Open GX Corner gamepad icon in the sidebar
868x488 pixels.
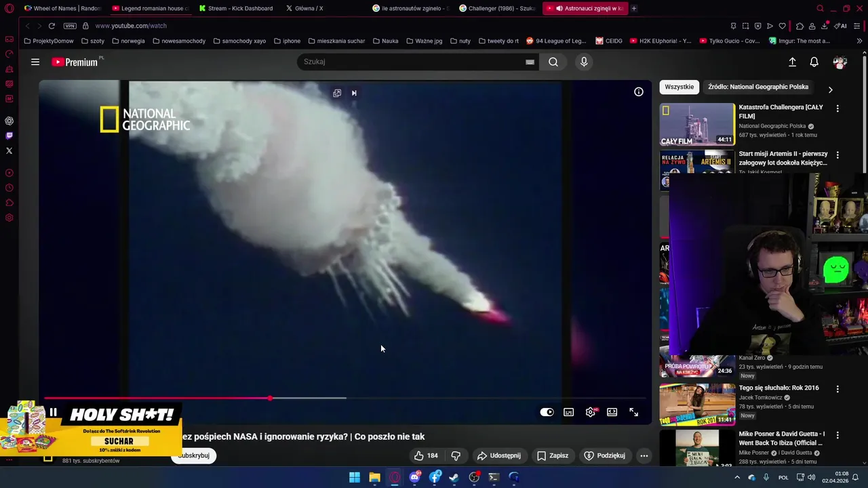point(9,39)
